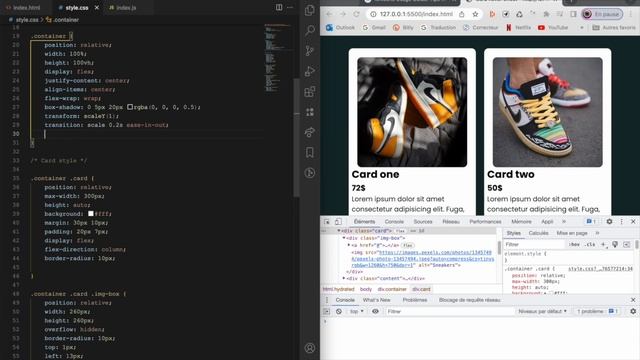Toggle the browser side panel
Viewport: 640px width, 360px height.
click(573, 14)
